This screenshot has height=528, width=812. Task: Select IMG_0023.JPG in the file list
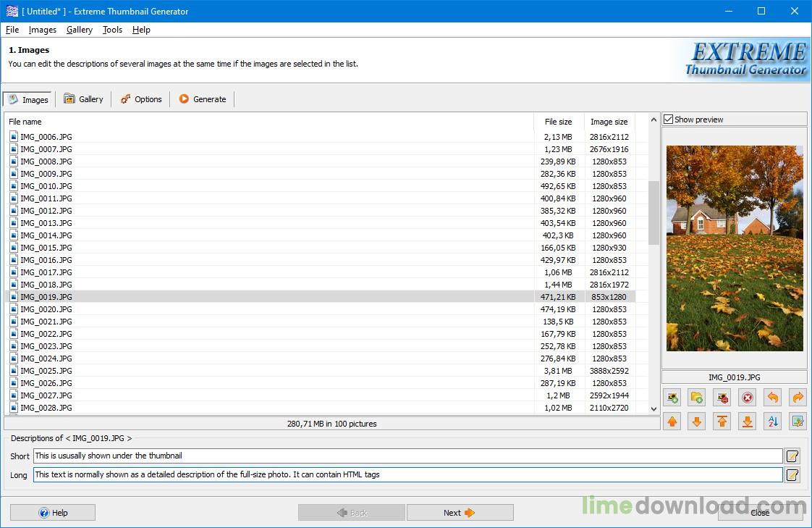click(46, 346)
